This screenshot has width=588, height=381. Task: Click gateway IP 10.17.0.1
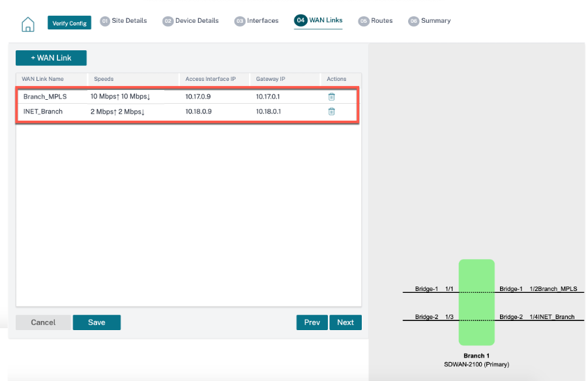[268, 97]
